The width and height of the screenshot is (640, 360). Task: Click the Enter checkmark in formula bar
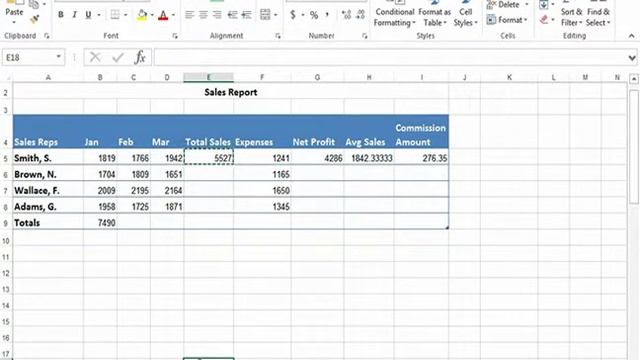tap(118, 57)
